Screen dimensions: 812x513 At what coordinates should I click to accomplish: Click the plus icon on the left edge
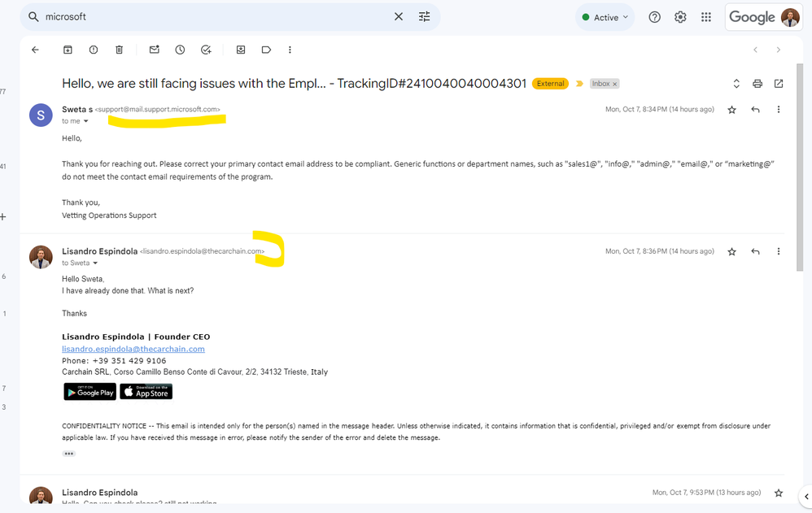click(3, 217)
